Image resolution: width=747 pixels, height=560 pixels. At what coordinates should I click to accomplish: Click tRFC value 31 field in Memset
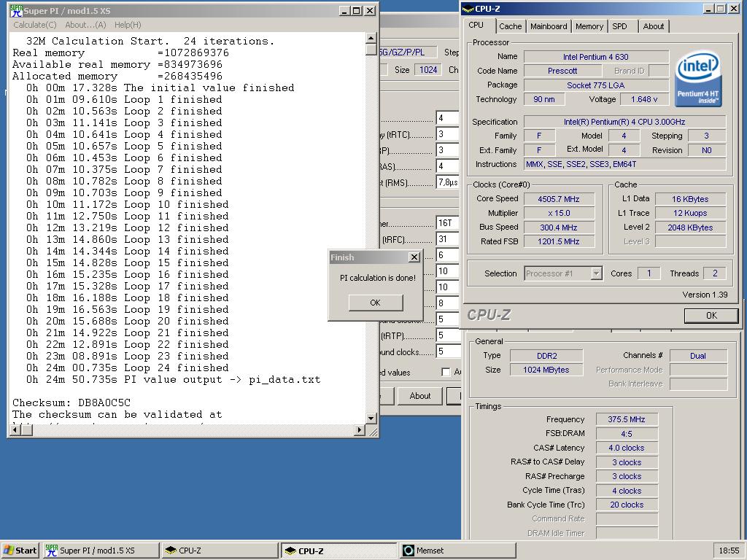447,239
